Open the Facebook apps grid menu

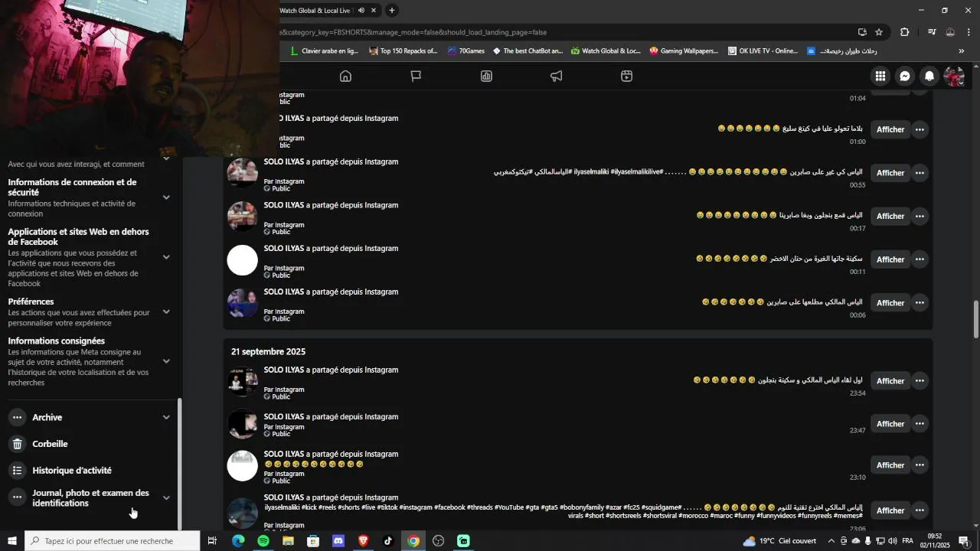880,77
